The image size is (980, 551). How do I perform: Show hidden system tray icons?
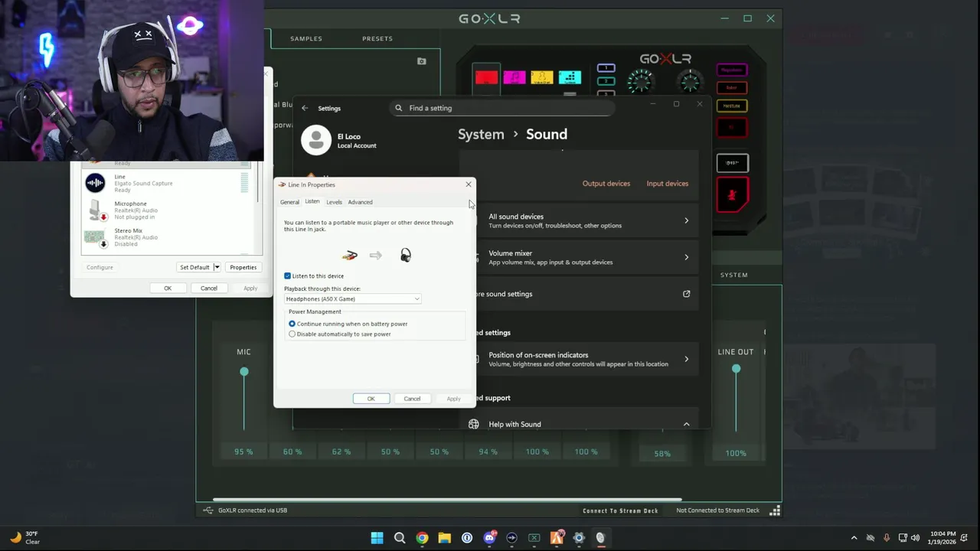click(854, 538)
